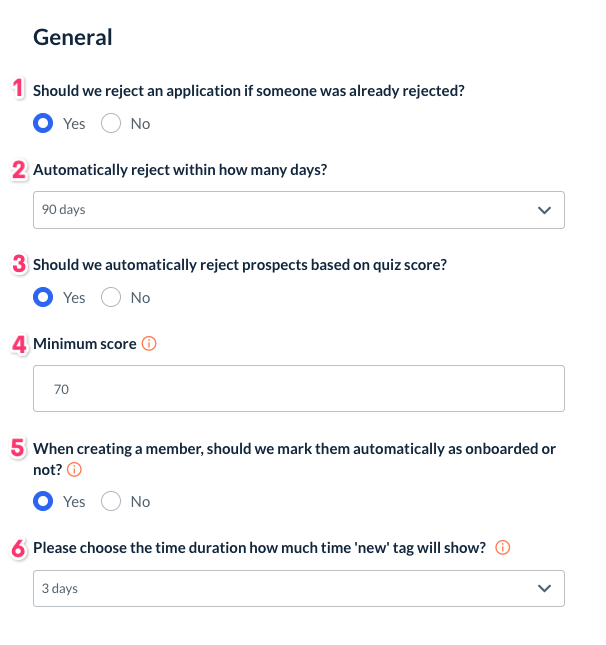
Task: Click the pink number 2 annotation marker
Action: (18, 169)
